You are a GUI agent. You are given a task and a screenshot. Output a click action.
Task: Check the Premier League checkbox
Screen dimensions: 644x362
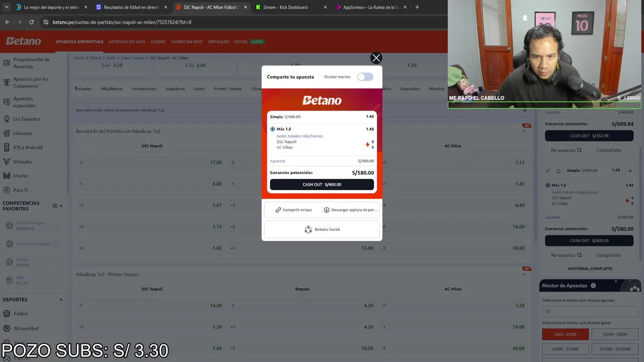[56, 225]
